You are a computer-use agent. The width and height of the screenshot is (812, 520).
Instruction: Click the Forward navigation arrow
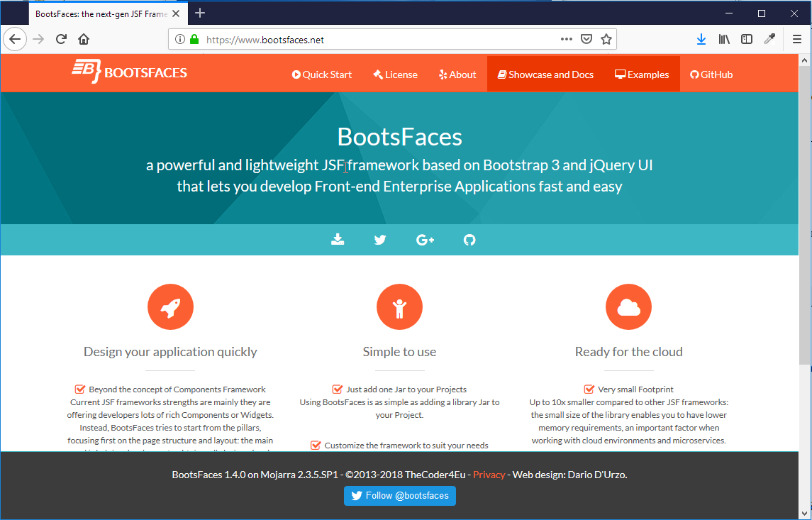point(38,39)
